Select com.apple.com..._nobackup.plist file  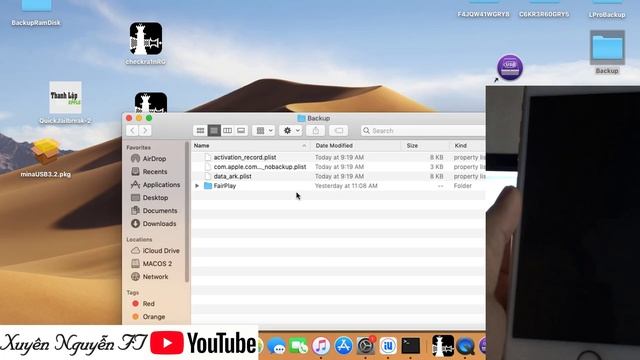(x=260, y=167)
